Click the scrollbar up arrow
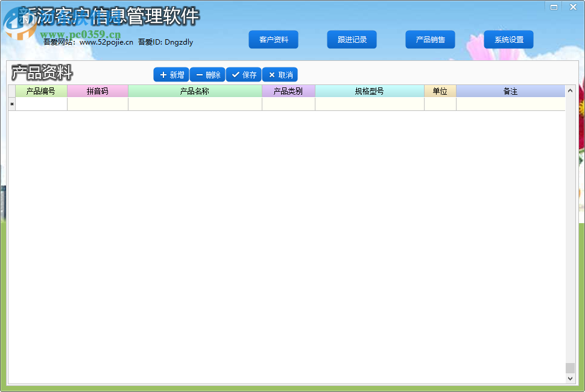The height and width of the screenshot is (392, 585). (569, 90)
